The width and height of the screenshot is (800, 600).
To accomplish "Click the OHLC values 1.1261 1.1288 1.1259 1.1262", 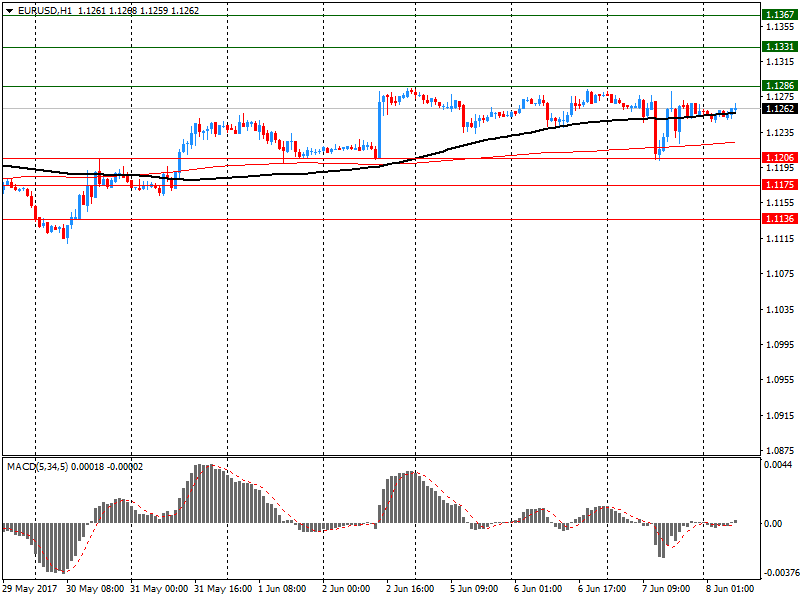I will coord(138,11).
